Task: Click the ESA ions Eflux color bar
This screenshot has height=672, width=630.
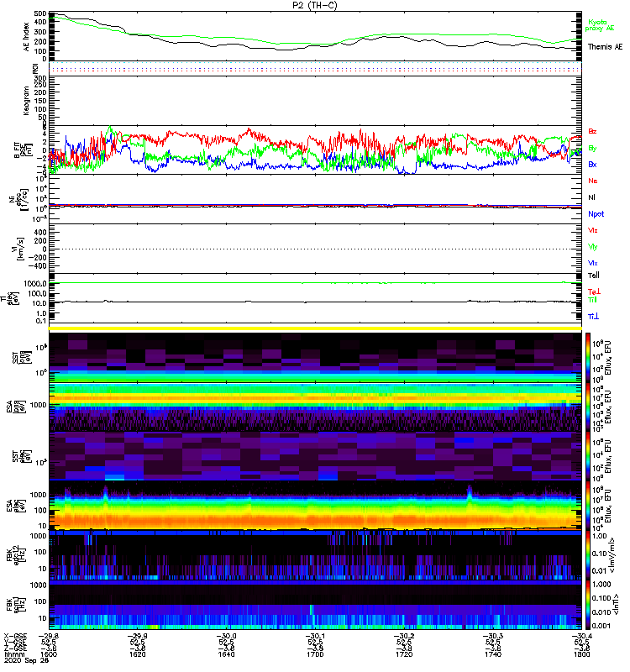Action: point(588,407)
